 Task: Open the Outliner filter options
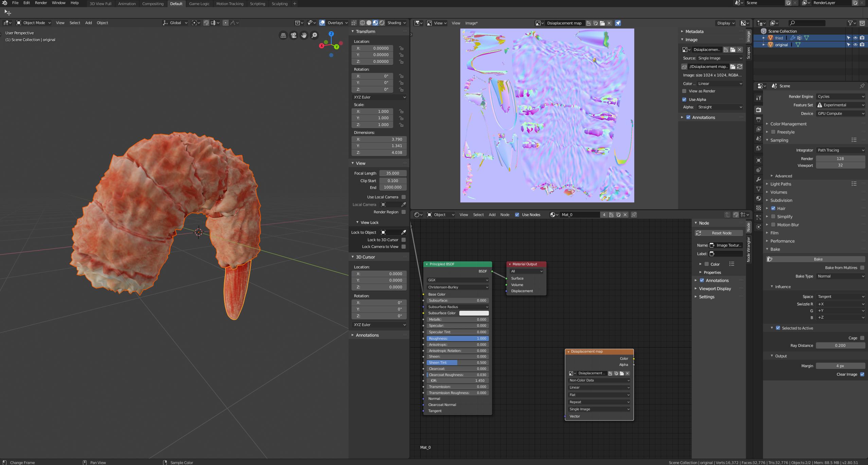click(x=850, y=23)
